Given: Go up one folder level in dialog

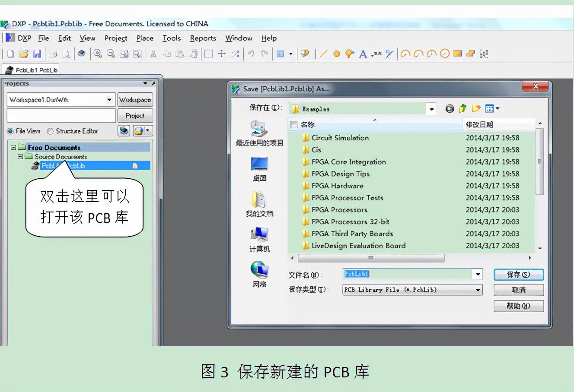Looking at the screenshot, I should pos(462,108).
